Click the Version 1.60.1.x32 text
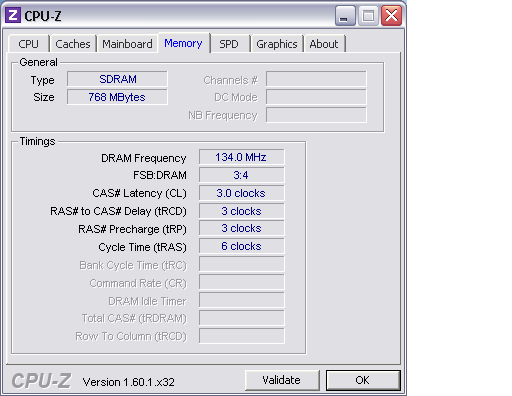Image resolution: width=512 pixels, height=396 pixels. pyautogui.click(x=129, y=382)
